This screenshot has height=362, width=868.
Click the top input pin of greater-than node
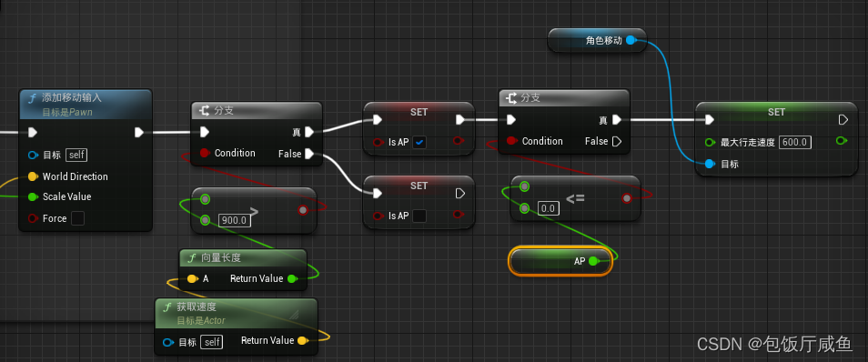tap(206, 198)
